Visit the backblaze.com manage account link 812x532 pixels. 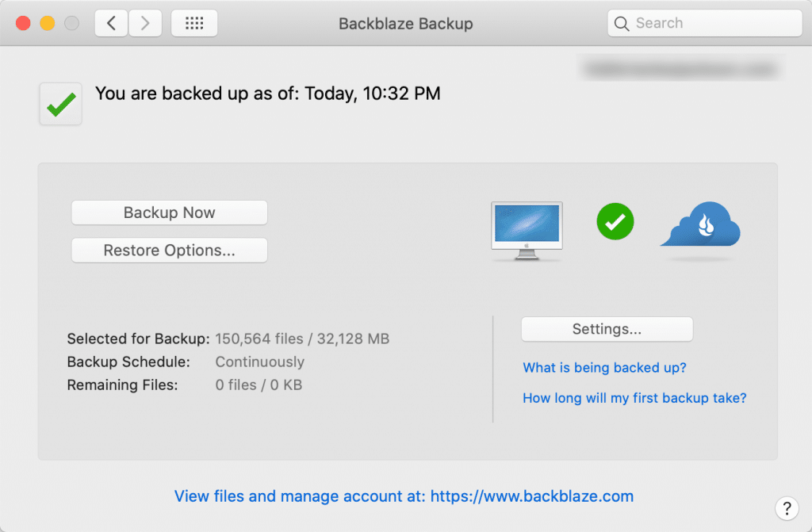point(404,497)
